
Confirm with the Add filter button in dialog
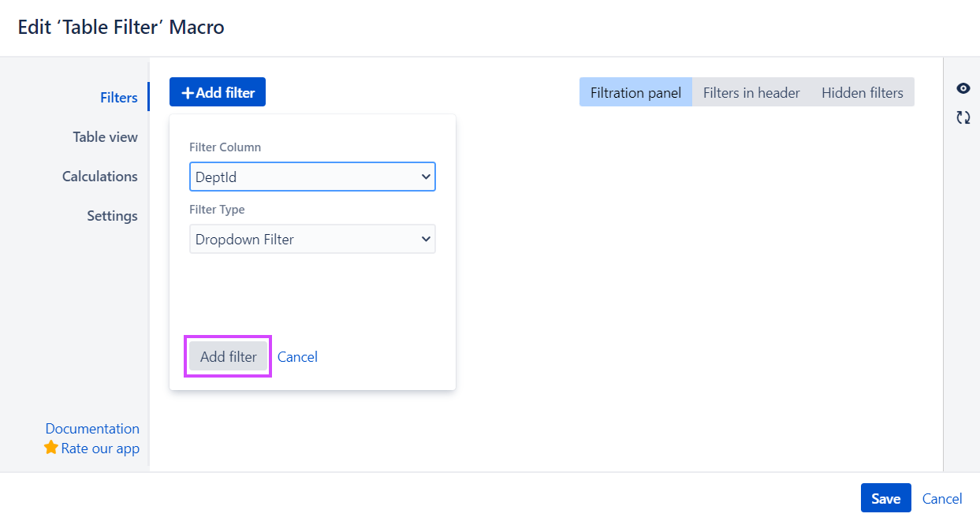pos(228,356)
